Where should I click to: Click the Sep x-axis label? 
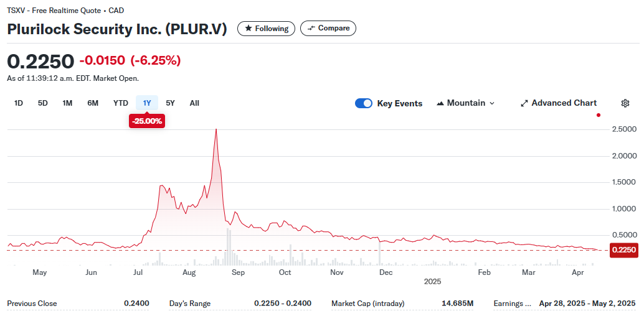pyautogui.click(x=238, y=272)
